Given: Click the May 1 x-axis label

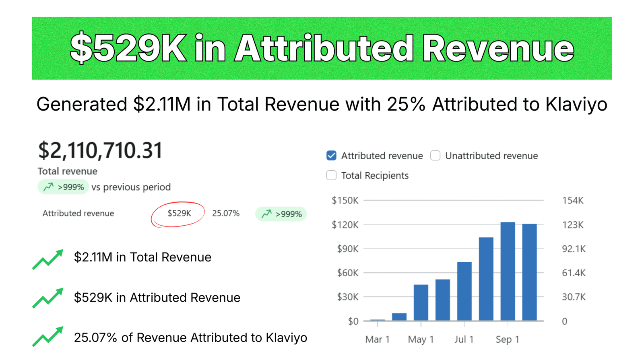Looking at the screenshot, I should click(x=421, y=339).
